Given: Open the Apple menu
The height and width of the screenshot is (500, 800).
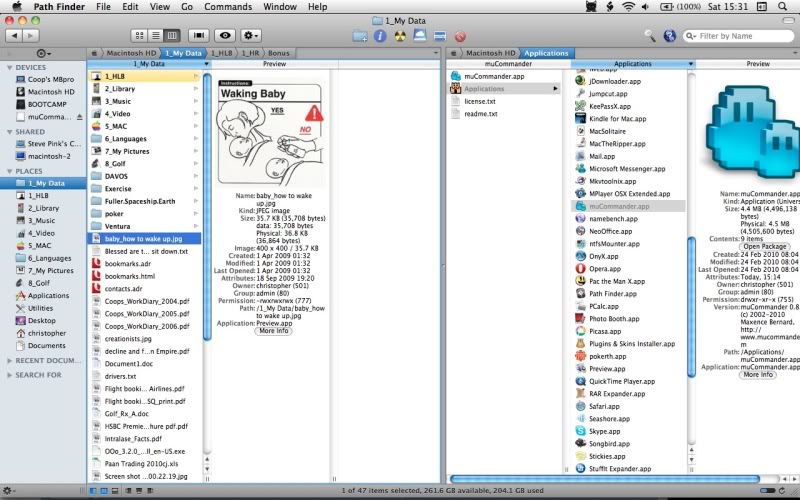Looking at the screenshot, I should click(17, 6).
